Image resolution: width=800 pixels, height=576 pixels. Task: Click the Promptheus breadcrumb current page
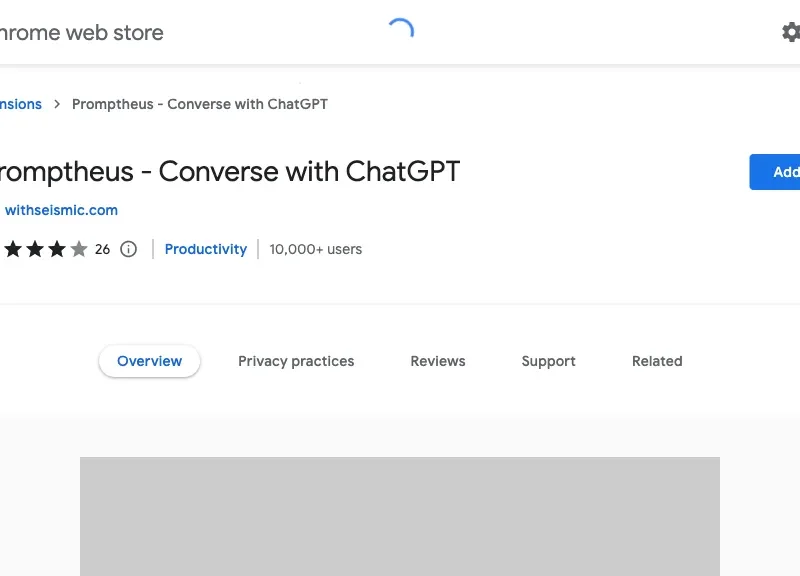tap(200, 104)
